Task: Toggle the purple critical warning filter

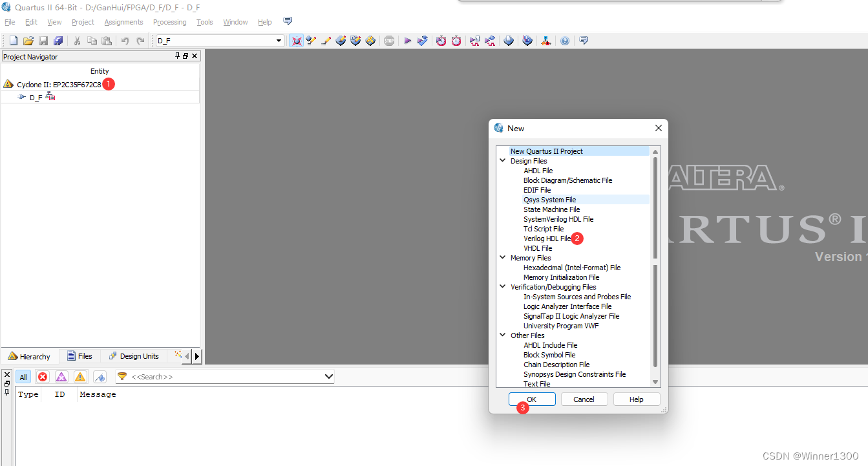Action: pos(61,377)
